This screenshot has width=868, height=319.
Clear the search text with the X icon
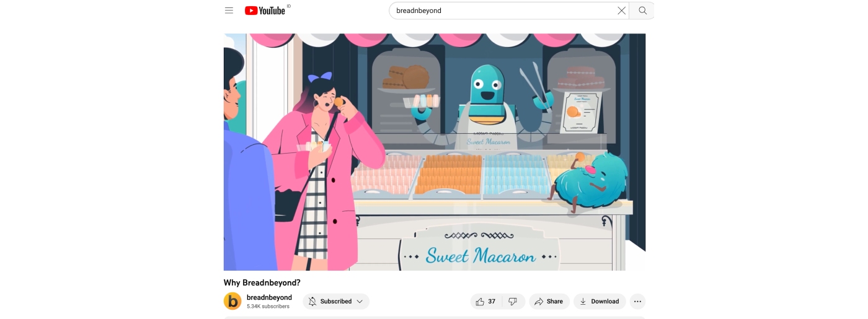point(621,11)
